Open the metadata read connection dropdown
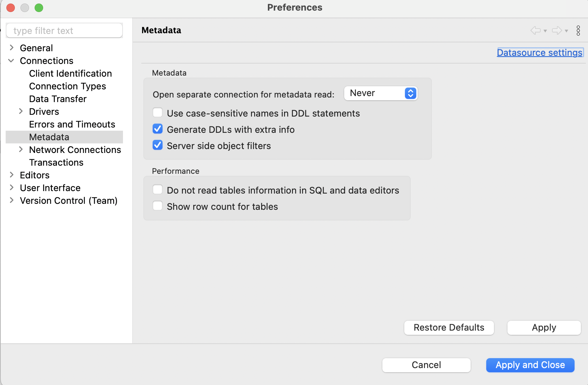This screenshot has width=588, height=385. pos(381,93)
